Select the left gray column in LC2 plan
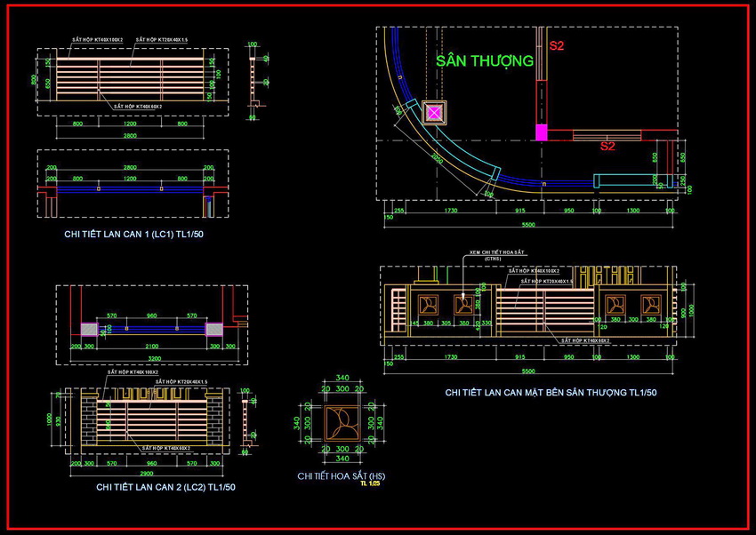 click(x=90, y=329)
